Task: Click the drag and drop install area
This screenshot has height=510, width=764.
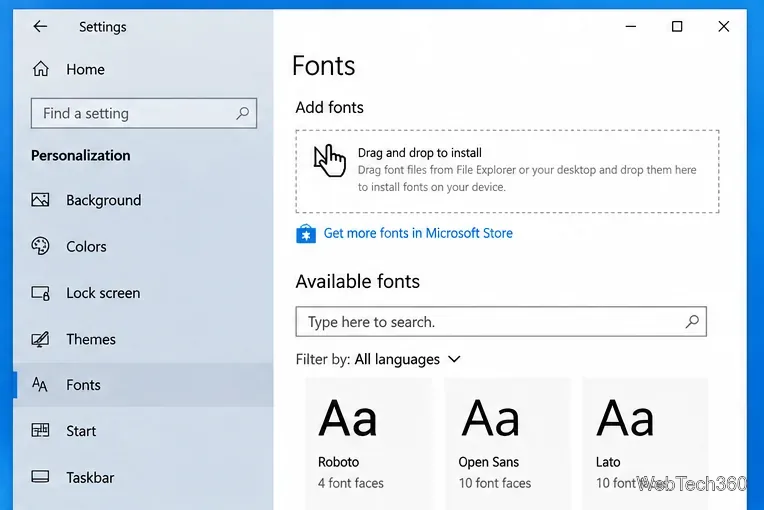Action: [507, 171]
